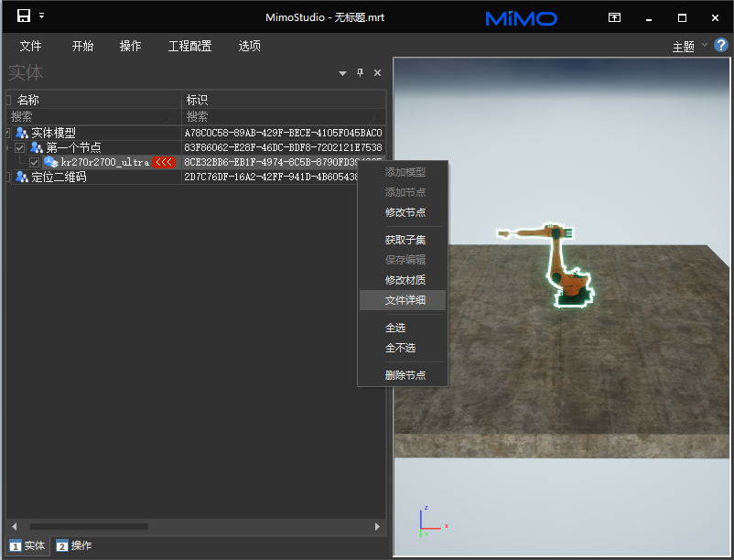
Task: Click the red <<< marker on kr270r2700_ultra
Action: pyautogui.click(x=163, y=162)
